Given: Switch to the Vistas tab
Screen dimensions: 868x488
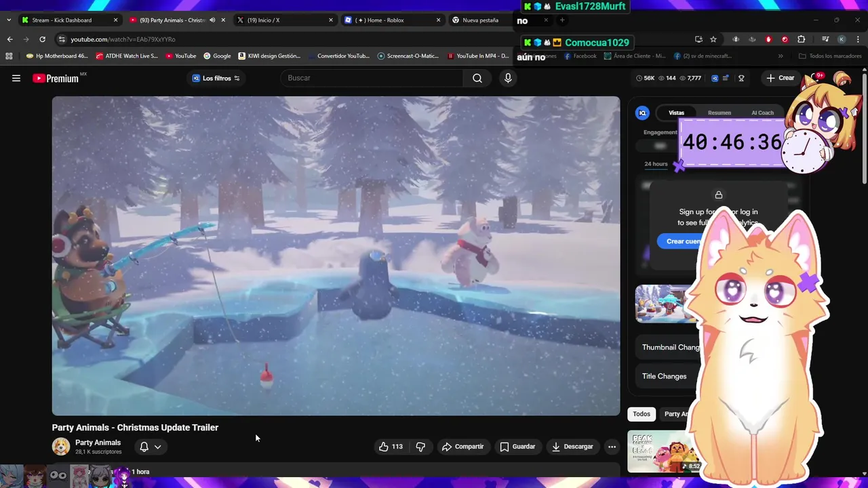Looking at the screenshot, I should (x=676, y=113).
